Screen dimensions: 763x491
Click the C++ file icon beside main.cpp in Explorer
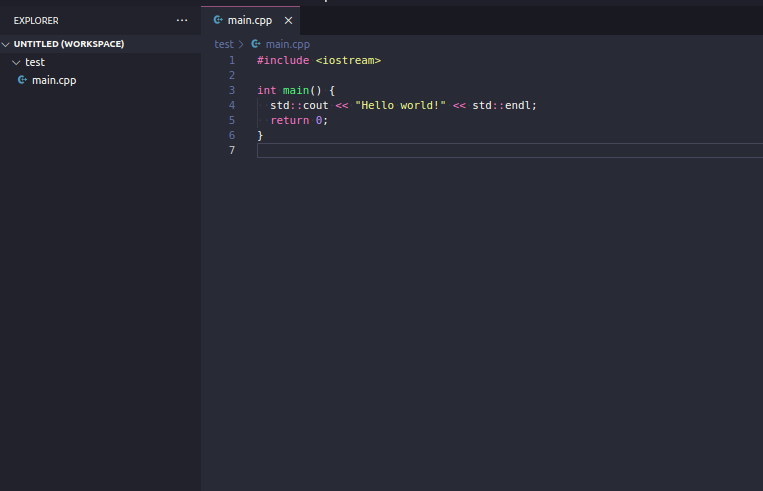(x=22, y=80)
